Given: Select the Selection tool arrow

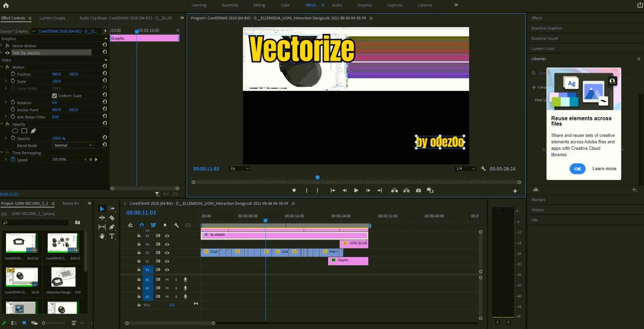Looking at the screenshot, I should [102, 209].
